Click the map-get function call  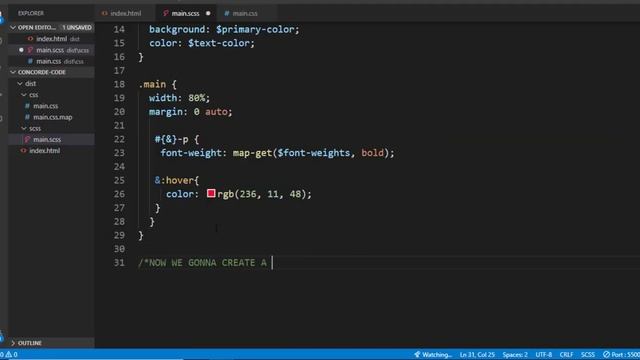(252, 153)
